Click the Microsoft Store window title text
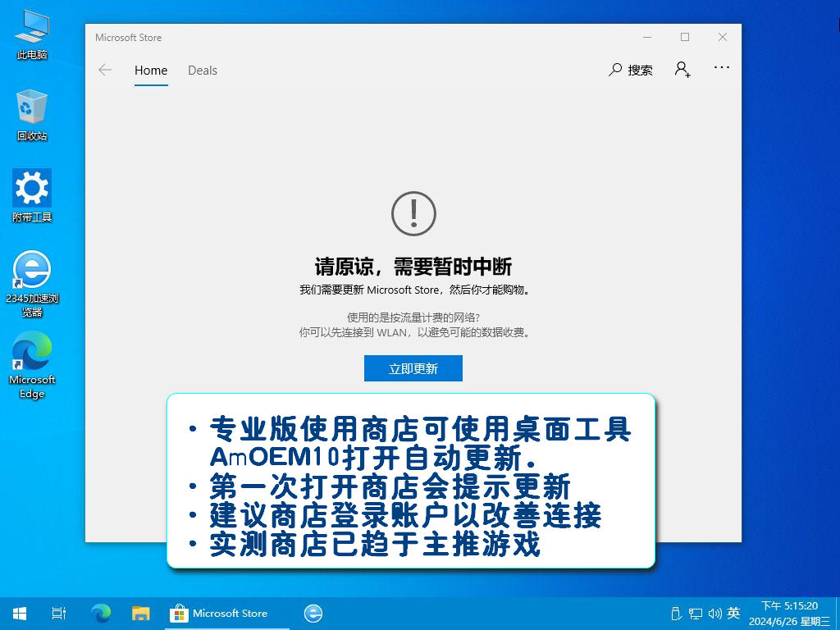The image size is (840, 630). (x=129, y=38)
